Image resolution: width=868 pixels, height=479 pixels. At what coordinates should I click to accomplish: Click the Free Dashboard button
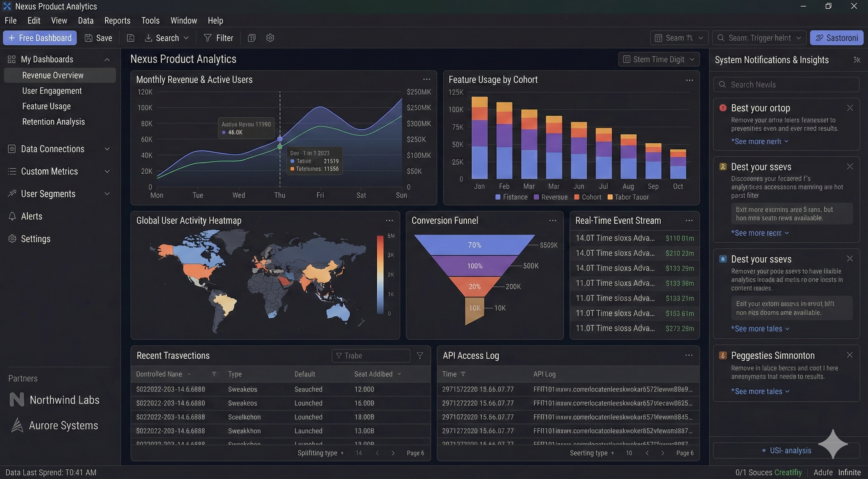coord(39,38)
